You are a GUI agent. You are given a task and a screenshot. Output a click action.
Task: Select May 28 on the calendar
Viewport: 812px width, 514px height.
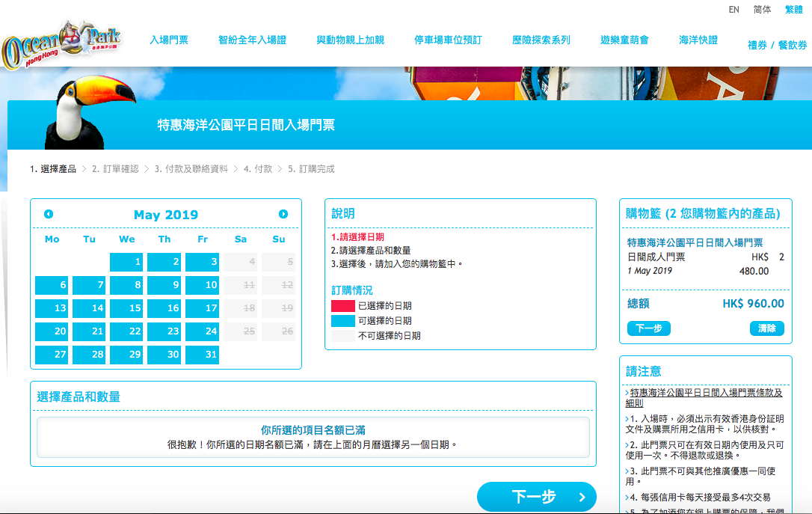(x=89, y=355)
